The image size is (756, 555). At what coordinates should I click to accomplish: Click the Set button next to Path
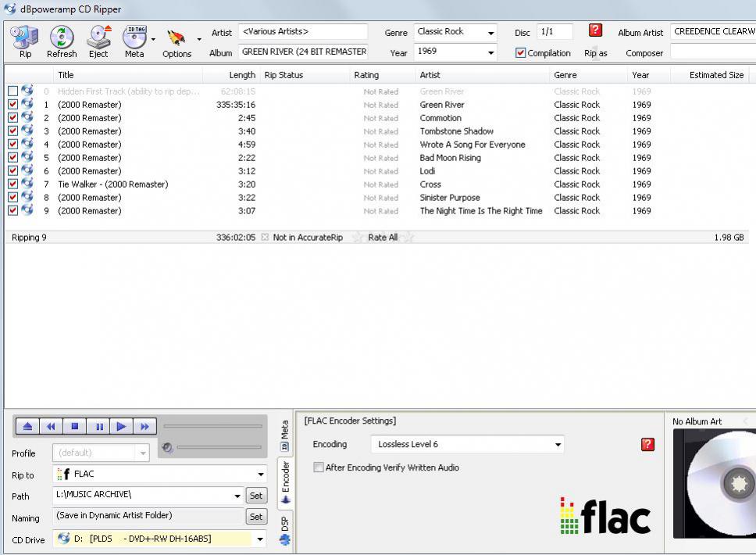coord(256,496)
